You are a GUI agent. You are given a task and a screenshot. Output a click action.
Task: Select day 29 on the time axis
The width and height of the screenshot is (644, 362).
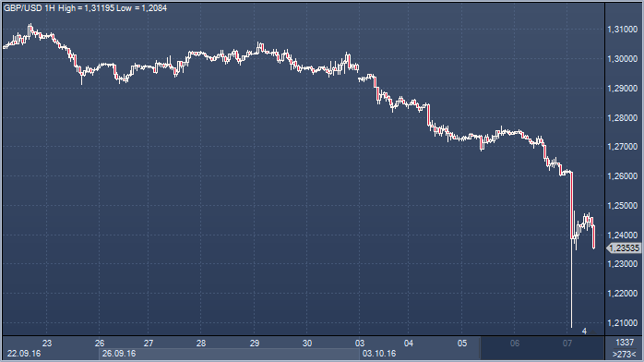(255, 344)
